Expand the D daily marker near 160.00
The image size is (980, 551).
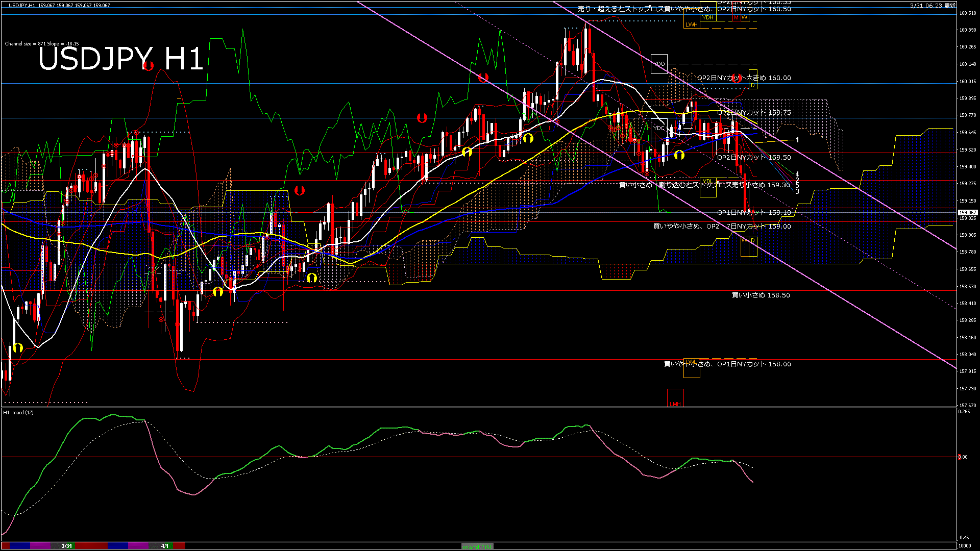point(752,86)
